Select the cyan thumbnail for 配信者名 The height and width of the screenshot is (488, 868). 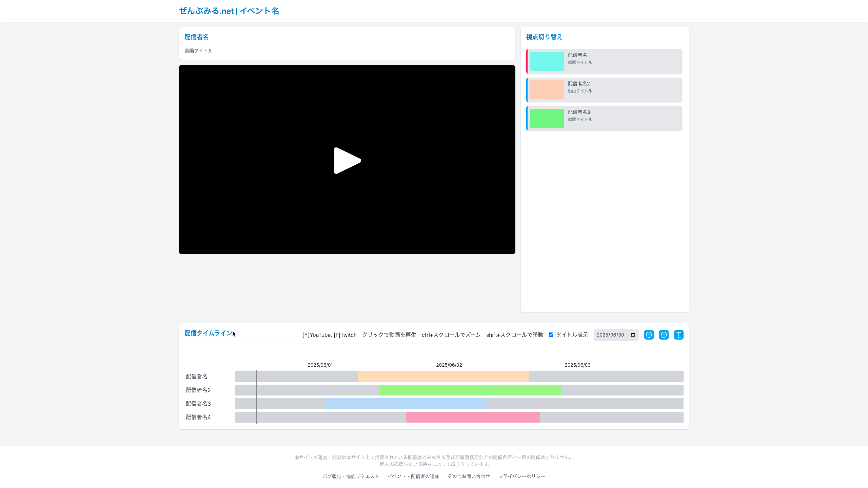tap(547, 61)
